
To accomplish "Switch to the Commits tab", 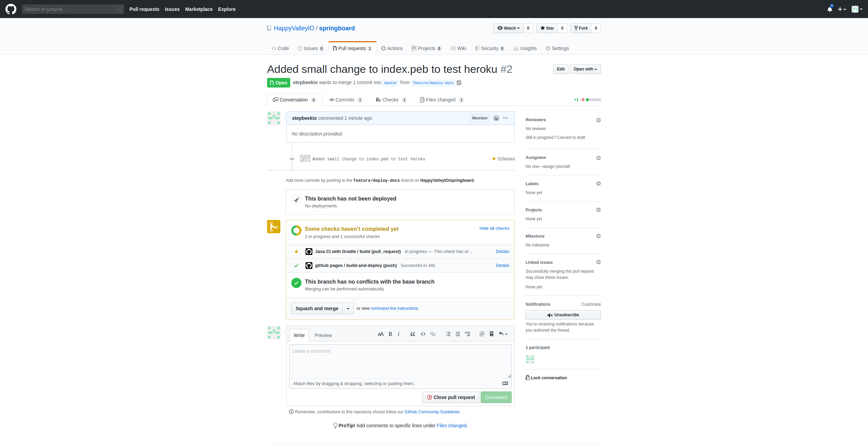I will tap(345, 100).
